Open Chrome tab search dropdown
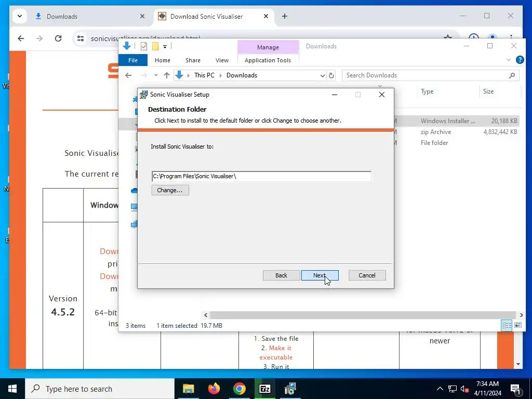 20,16
